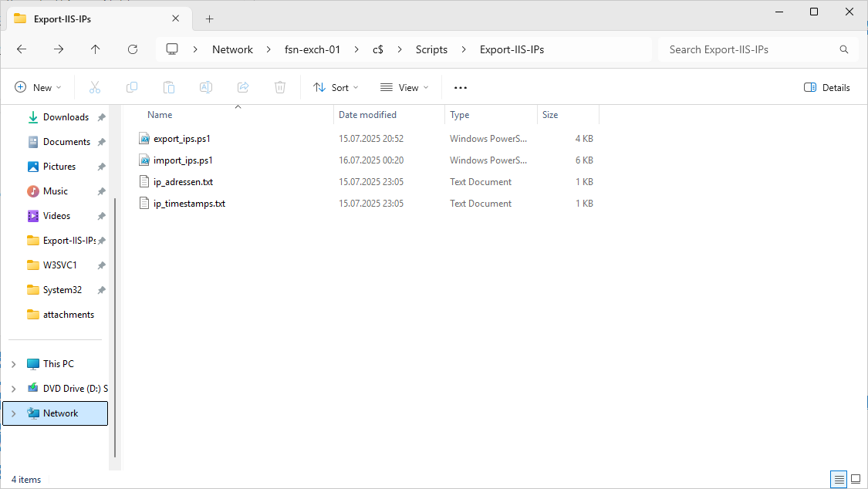Viewport: 868px width, 489px height.
Task: Click the date 16.07.2025 00:20
Action: pos(371,160)
